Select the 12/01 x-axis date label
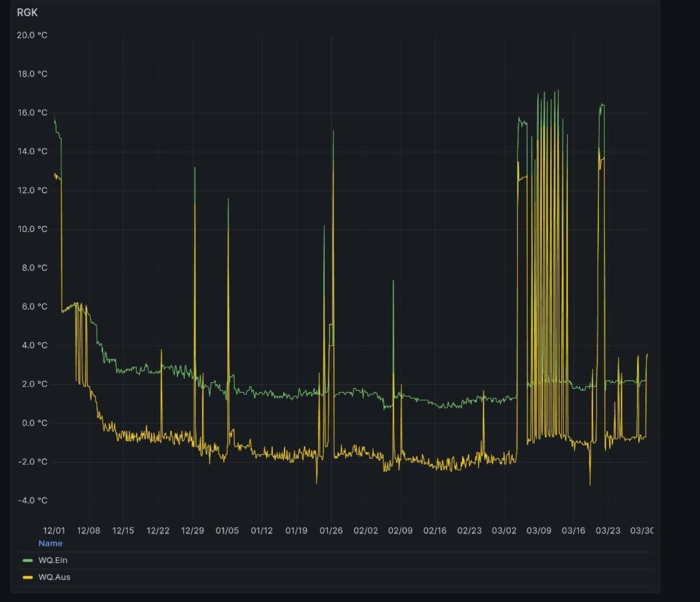 tap(54, 531)
